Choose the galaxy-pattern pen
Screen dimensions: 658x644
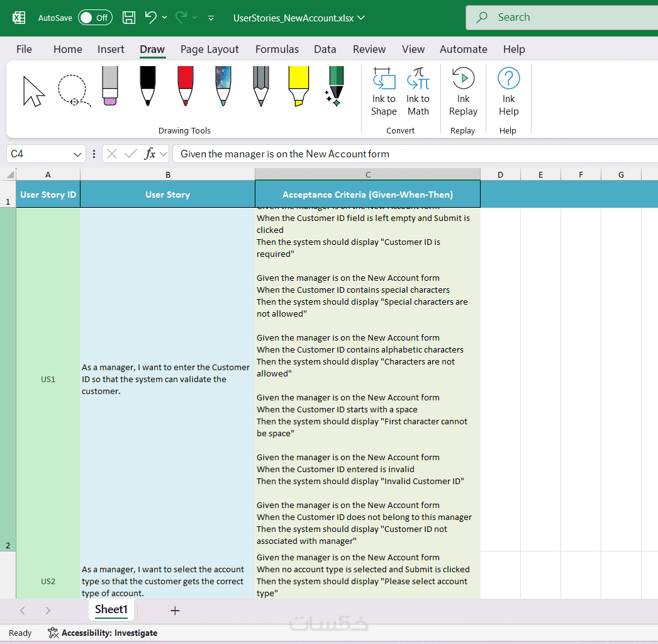click(223, 86)
